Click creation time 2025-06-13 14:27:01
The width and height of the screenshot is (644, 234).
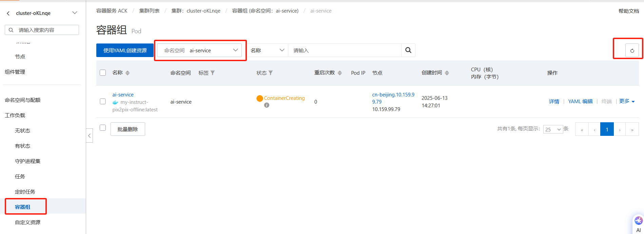point(434,102)
